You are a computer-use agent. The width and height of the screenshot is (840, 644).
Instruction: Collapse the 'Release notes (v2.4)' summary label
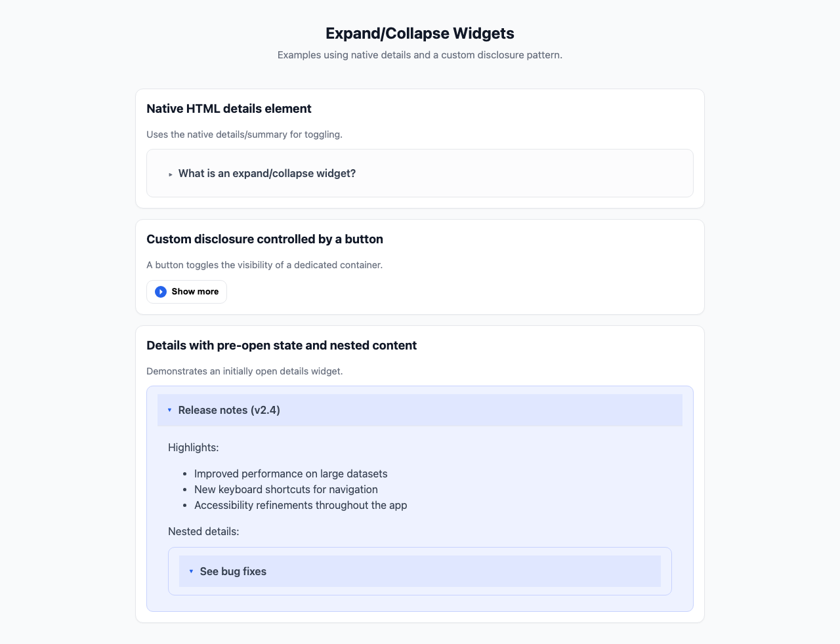229,411
